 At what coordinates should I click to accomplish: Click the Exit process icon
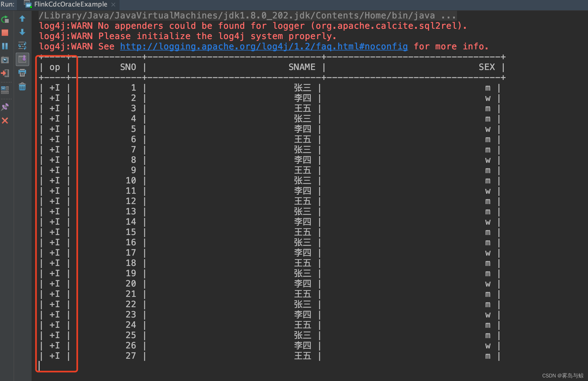tap(5, 73)
